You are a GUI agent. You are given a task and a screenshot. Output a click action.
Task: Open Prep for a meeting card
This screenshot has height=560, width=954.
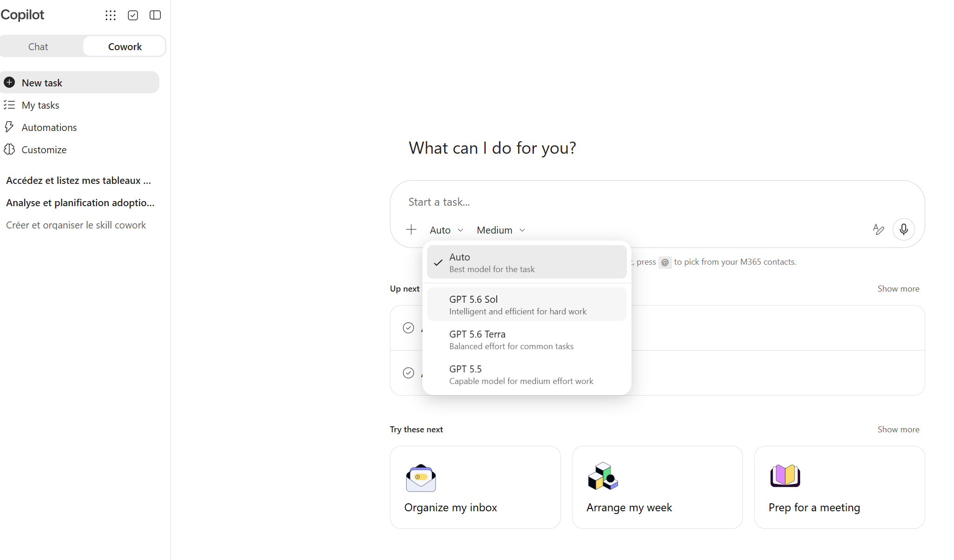pos(840,487)
